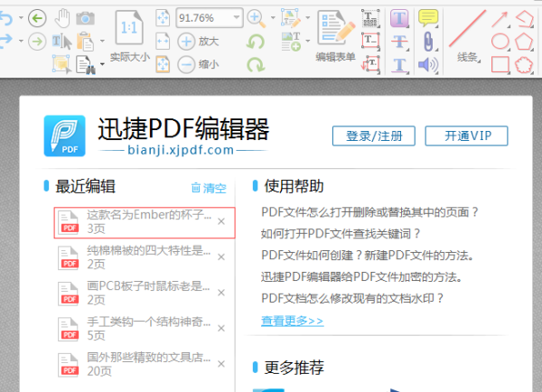Select the underline text tool

tap(399, 65)
